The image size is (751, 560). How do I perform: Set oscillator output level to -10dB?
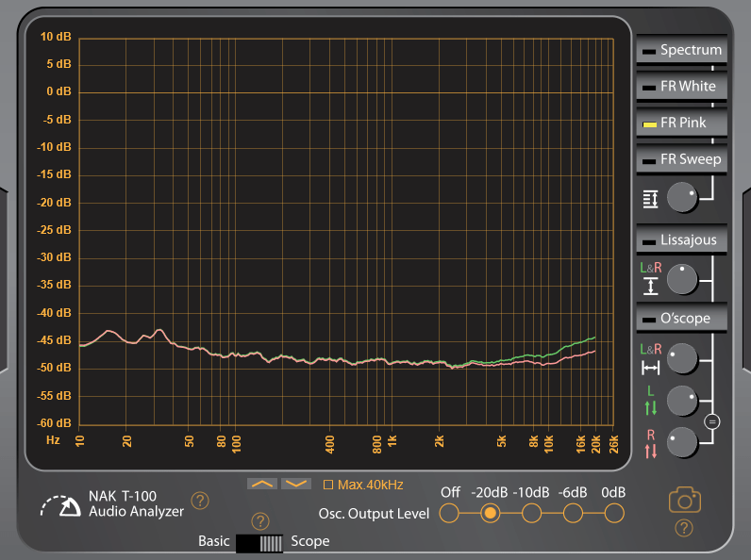531,514
